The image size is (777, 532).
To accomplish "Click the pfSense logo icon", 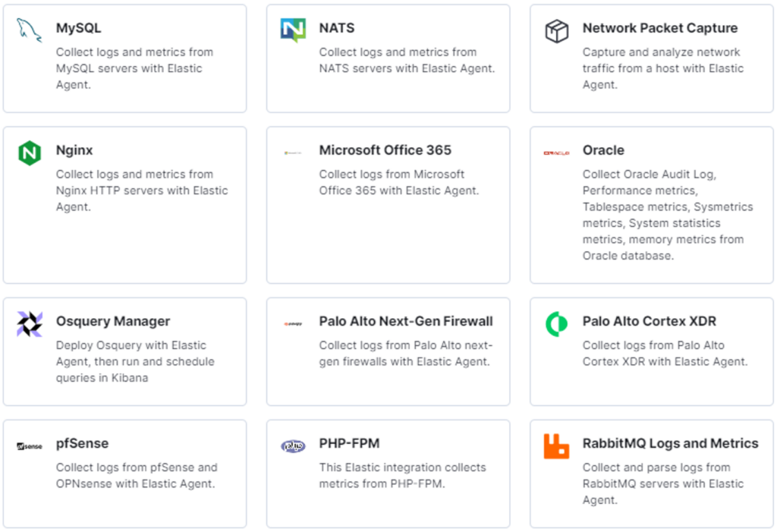I will pos(30,446).
